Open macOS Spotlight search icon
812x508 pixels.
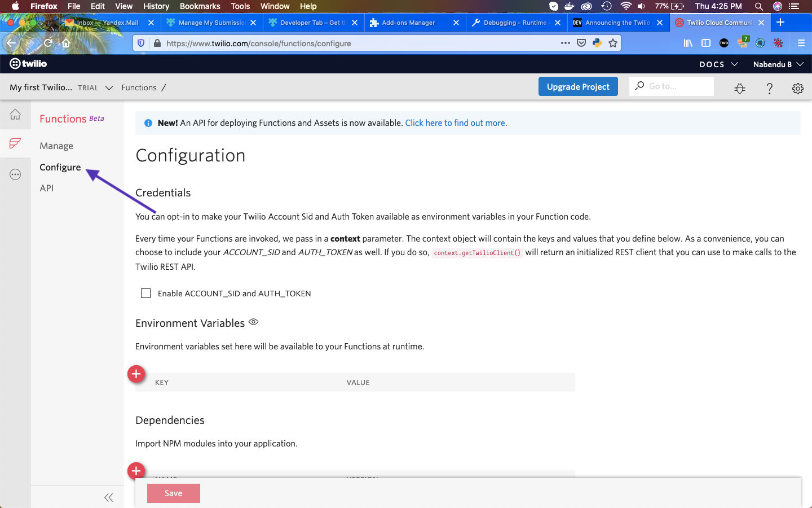click(759, 6)
